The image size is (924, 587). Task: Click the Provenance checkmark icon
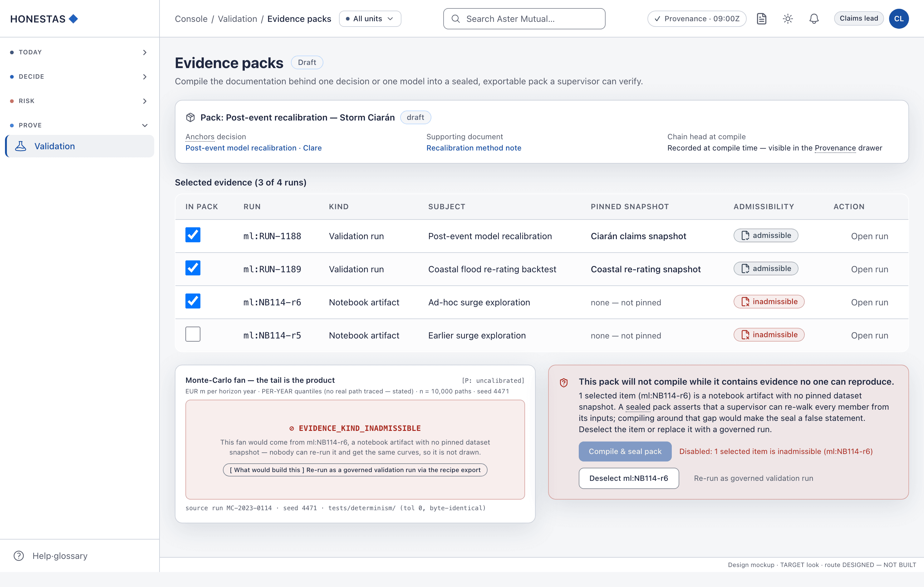point(657,19)
